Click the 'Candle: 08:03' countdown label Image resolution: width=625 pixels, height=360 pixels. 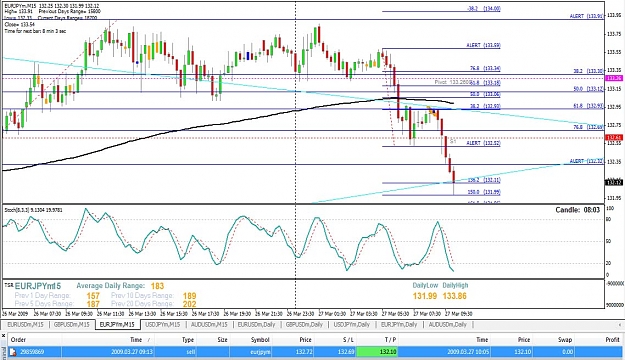578,210
